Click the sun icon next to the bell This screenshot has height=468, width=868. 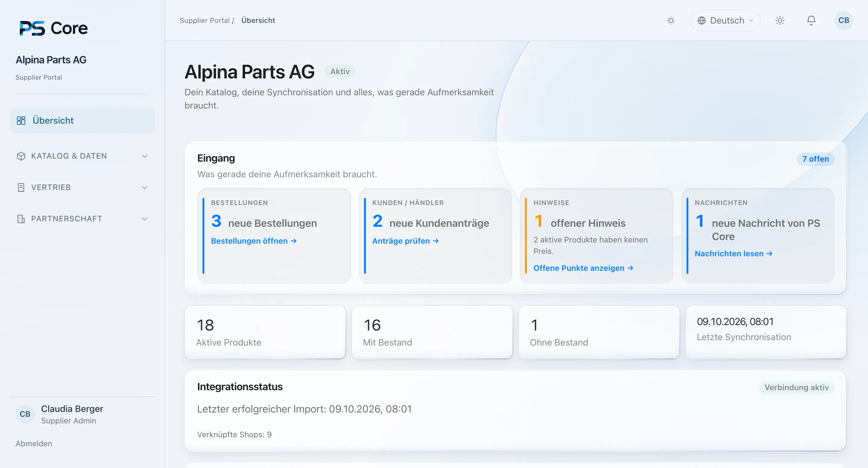(780, 21)
